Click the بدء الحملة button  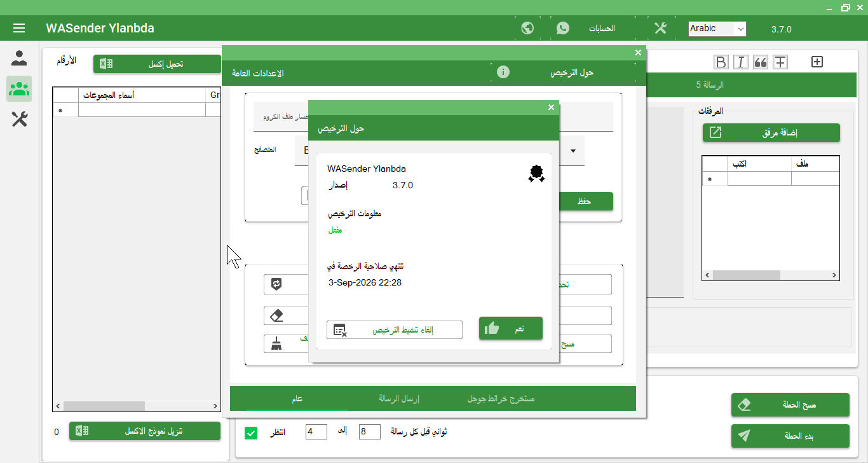[x=790, y=436]
